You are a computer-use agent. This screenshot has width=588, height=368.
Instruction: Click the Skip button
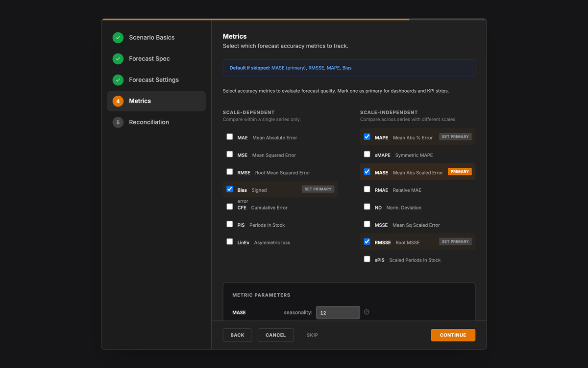[x=312, y=335]
